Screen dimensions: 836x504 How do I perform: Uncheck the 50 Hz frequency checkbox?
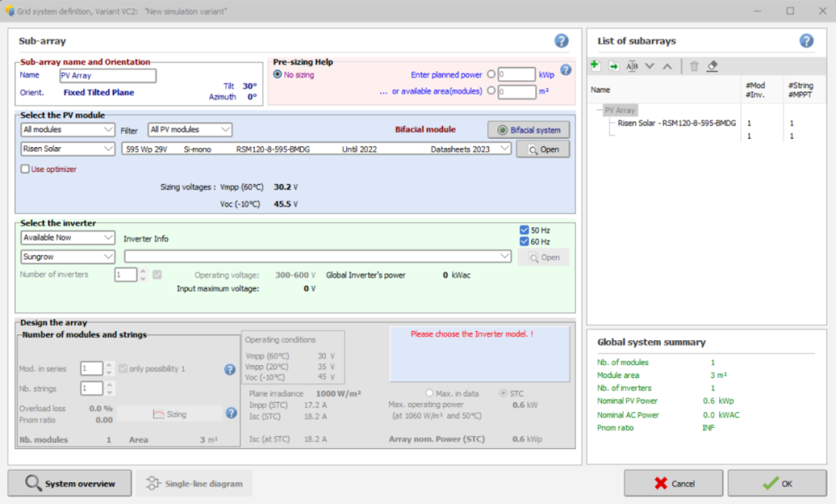523,230
